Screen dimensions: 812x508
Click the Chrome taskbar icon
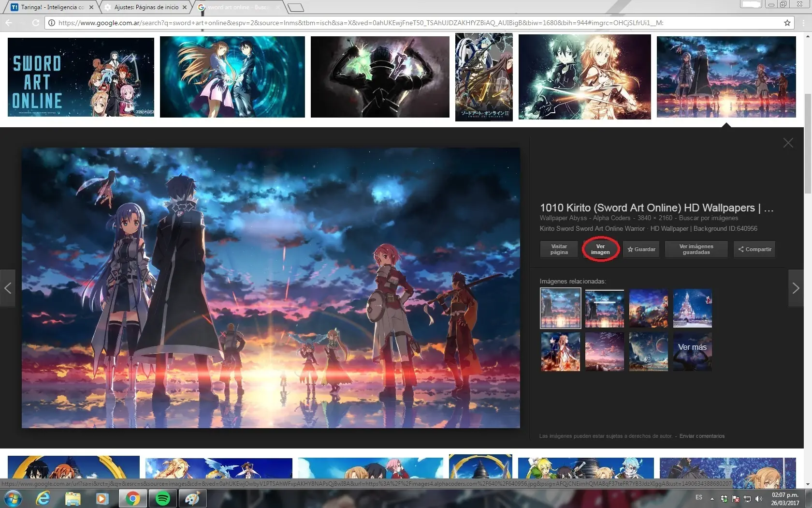click(x=133, y=498)
